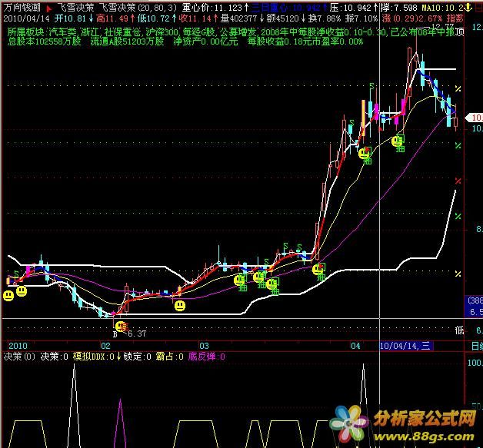Click the yellow percent marker at upper right axis

click(457, 91)
